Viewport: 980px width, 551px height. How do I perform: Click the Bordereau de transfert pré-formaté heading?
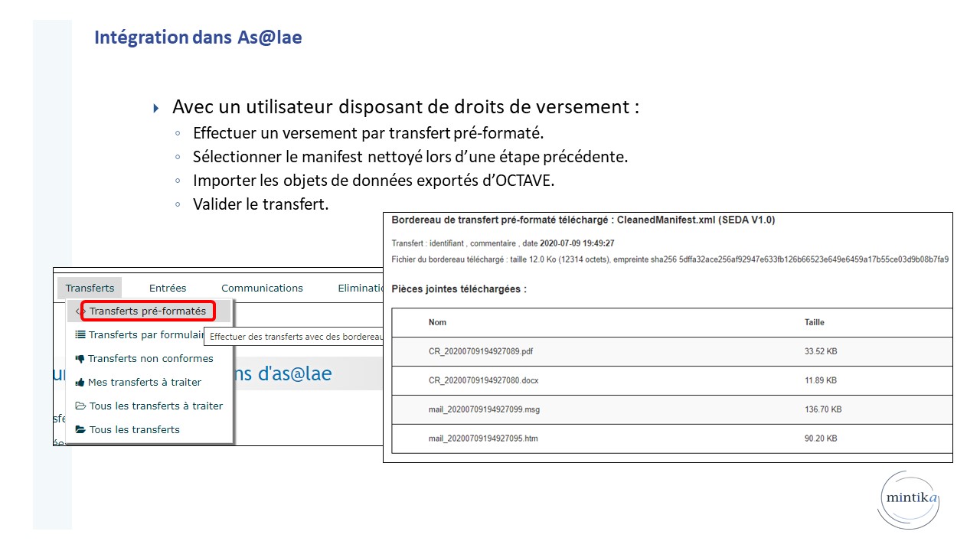pyautogui.click(x=583, y=220)
